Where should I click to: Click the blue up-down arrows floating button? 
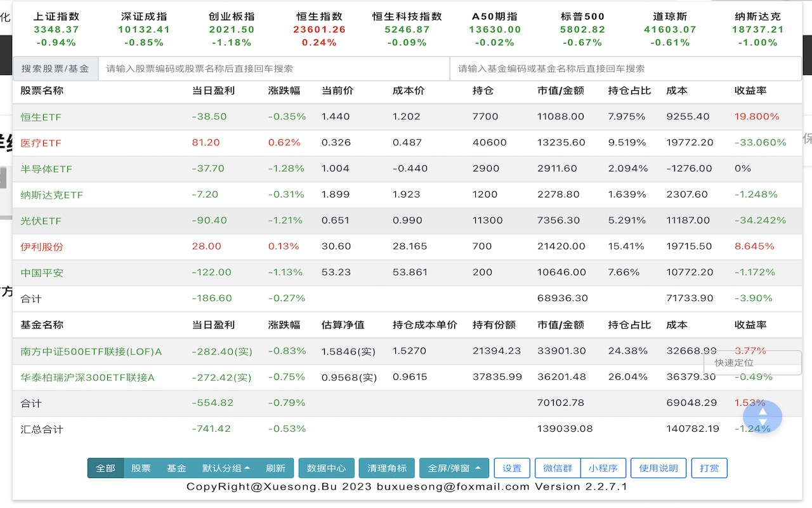pos(763,417)
